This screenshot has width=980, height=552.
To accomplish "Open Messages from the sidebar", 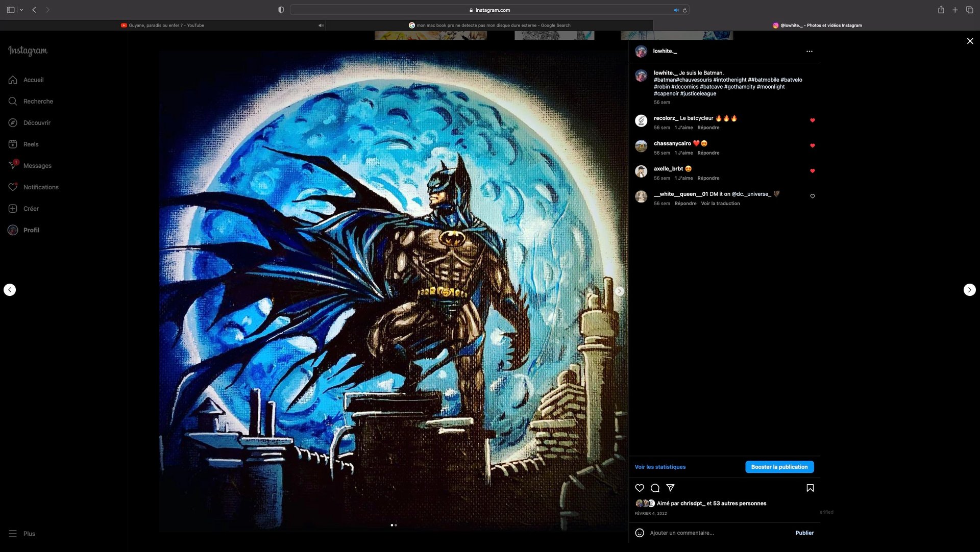I will 37,165.
